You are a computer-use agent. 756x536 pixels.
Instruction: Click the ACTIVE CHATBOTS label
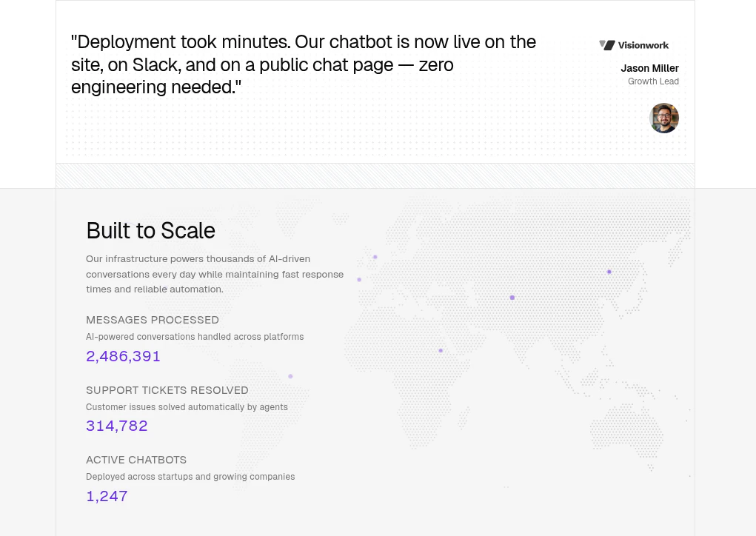pyautogui.click(x=136, y=460)
